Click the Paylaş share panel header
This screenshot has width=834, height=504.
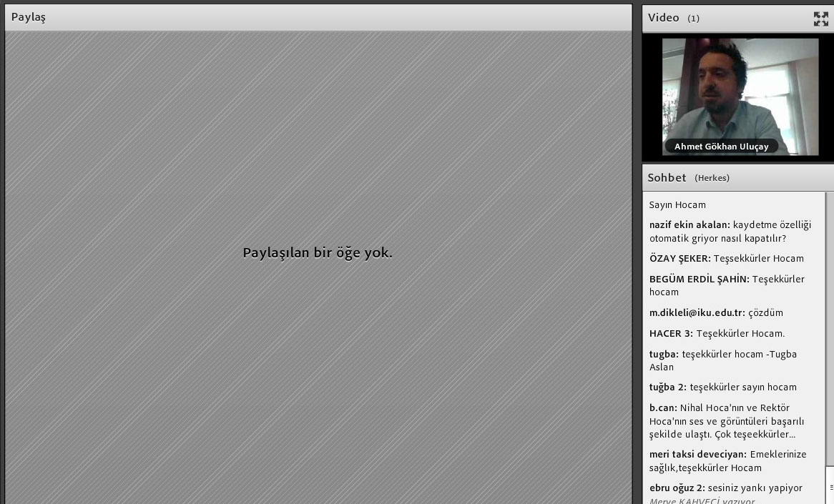click(x=29, y=17)
